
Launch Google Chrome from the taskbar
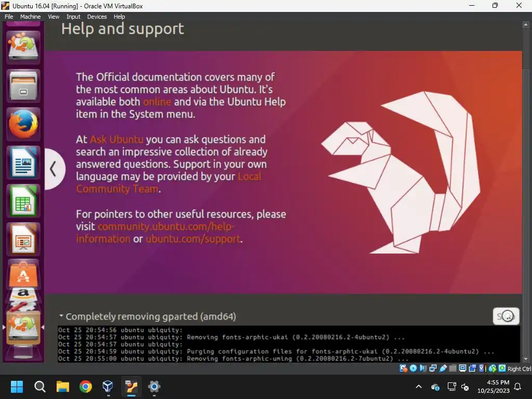pos(86,387)
